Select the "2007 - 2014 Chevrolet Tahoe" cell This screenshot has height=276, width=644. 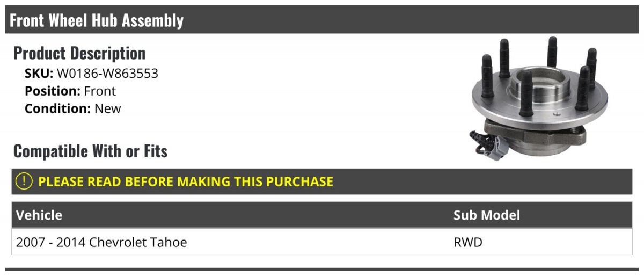(101, 243)
